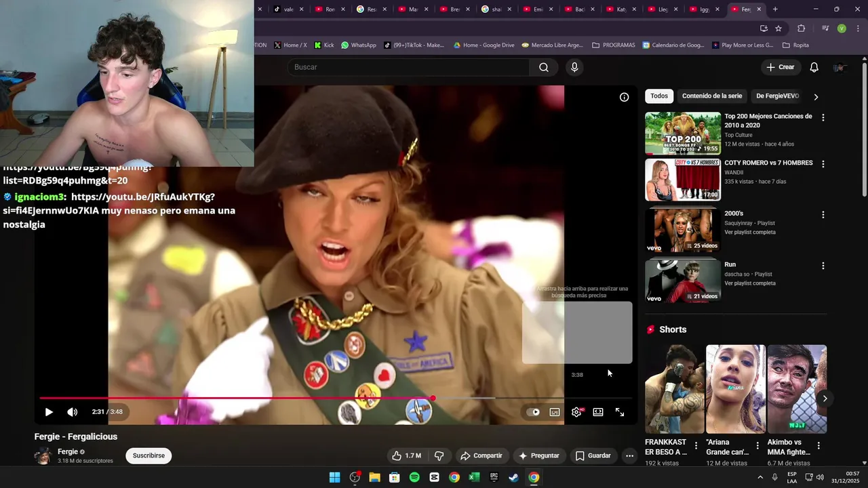
Task: Open Epic Games Launcher from taskbar
Action: click(x=494, y=477)
